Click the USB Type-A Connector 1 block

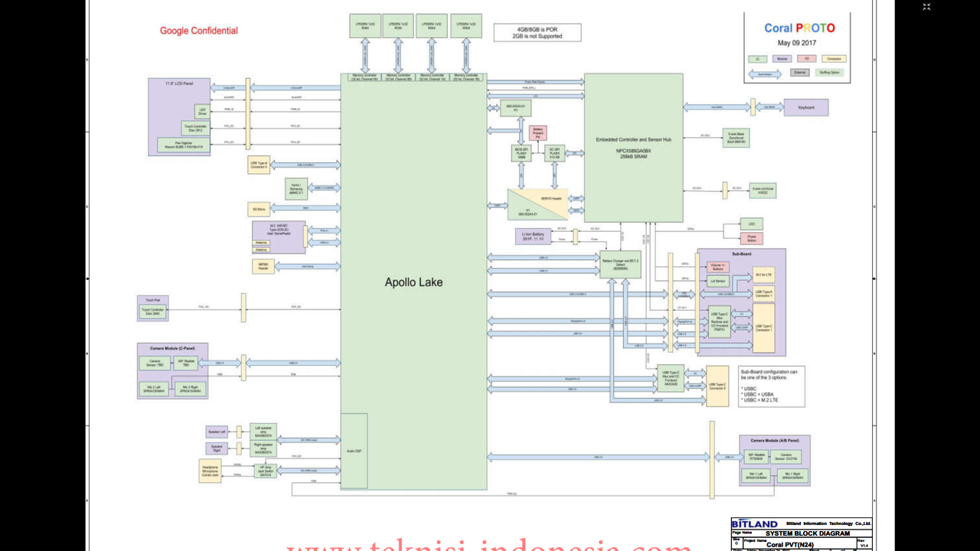(x=764, y=293)
